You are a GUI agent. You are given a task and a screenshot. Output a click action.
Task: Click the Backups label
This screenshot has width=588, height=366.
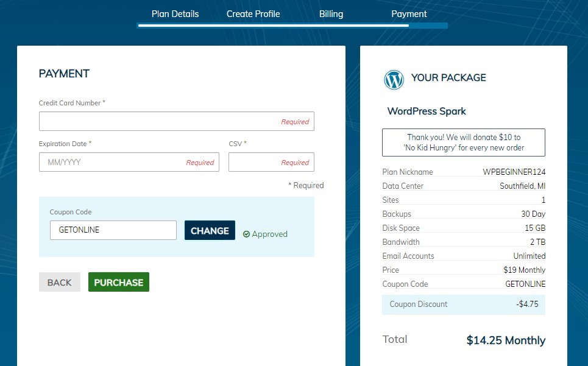[x=397, y=214]
